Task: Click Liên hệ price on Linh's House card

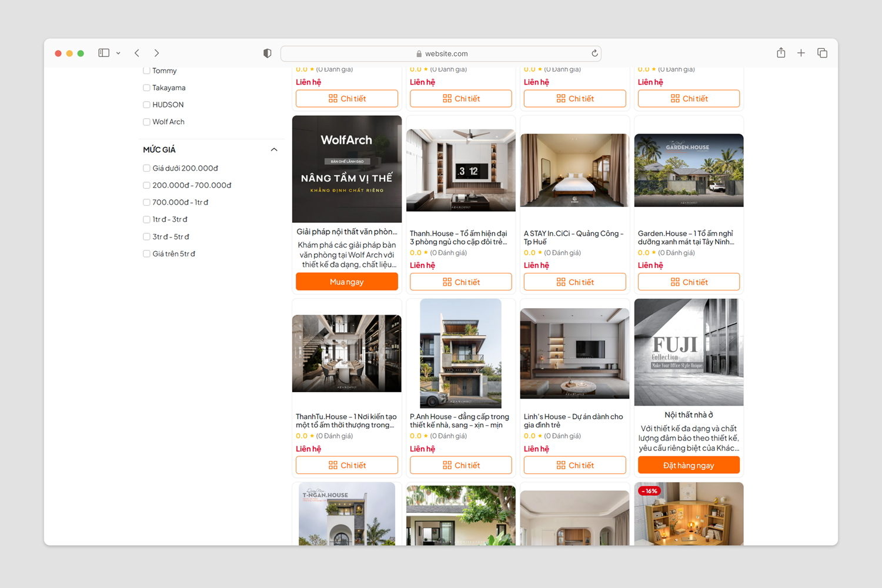Action: 536,449
